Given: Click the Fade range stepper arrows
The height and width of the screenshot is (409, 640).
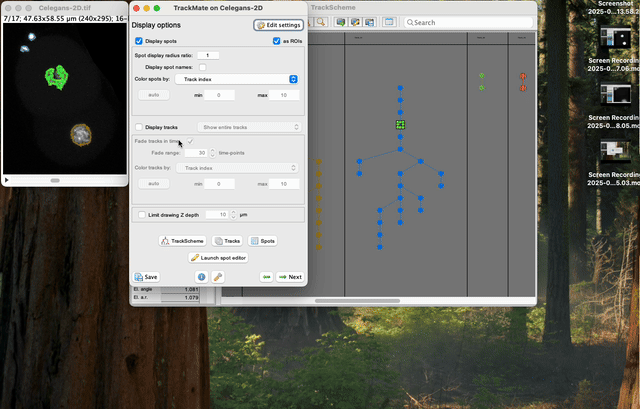Looking at the screenshot, I should (x=212, y=153).
